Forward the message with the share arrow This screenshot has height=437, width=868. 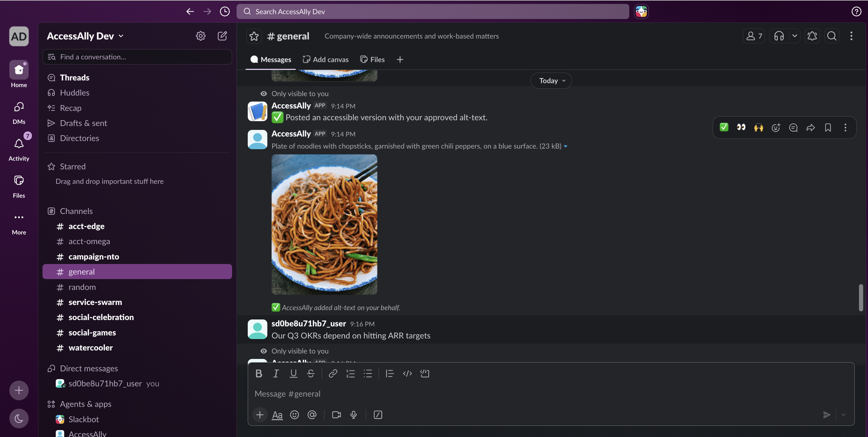[811, 127]
